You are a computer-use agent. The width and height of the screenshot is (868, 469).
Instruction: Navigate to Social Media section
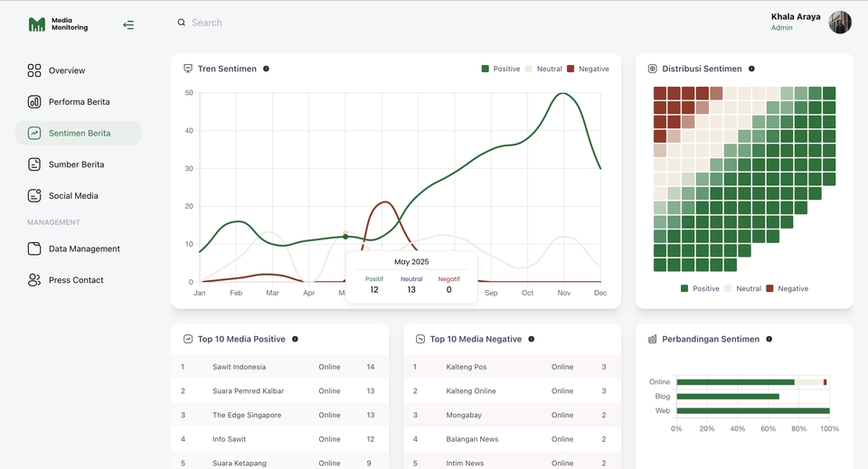[73, 196]
